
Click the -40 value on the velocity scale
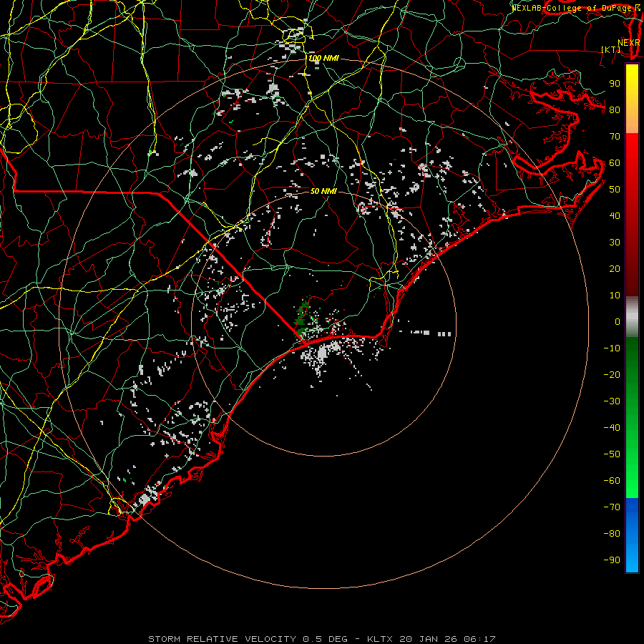point(612,428)
